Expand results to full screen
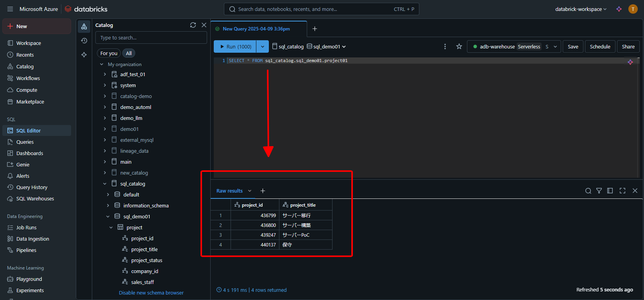 coord(623,191)
